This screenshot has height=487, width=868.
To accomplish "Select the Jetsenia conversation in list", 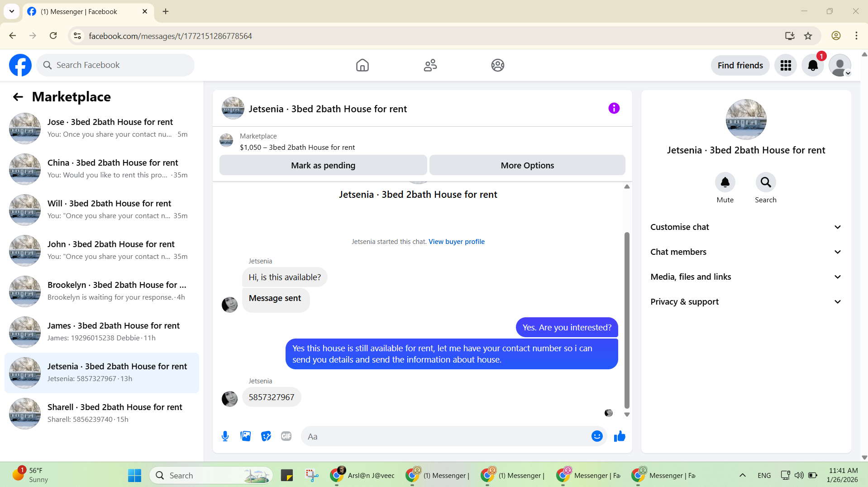I will point(102,373).
